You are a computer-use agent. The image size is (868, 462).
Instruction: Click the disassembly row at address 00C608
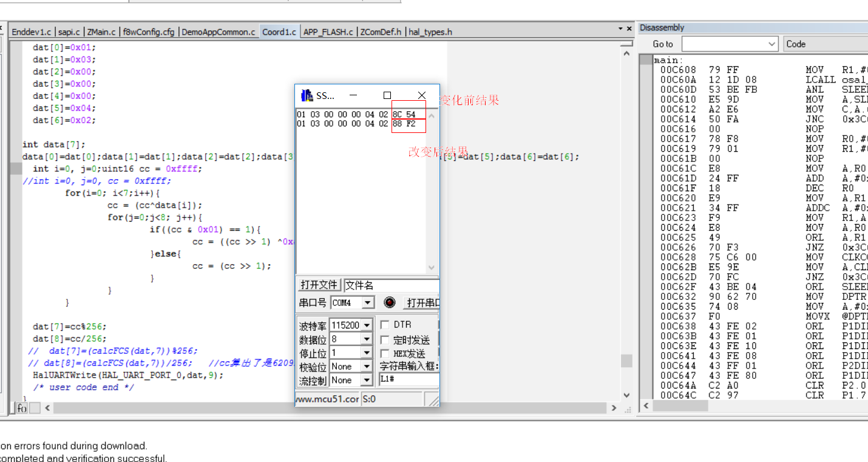[761, 70]
